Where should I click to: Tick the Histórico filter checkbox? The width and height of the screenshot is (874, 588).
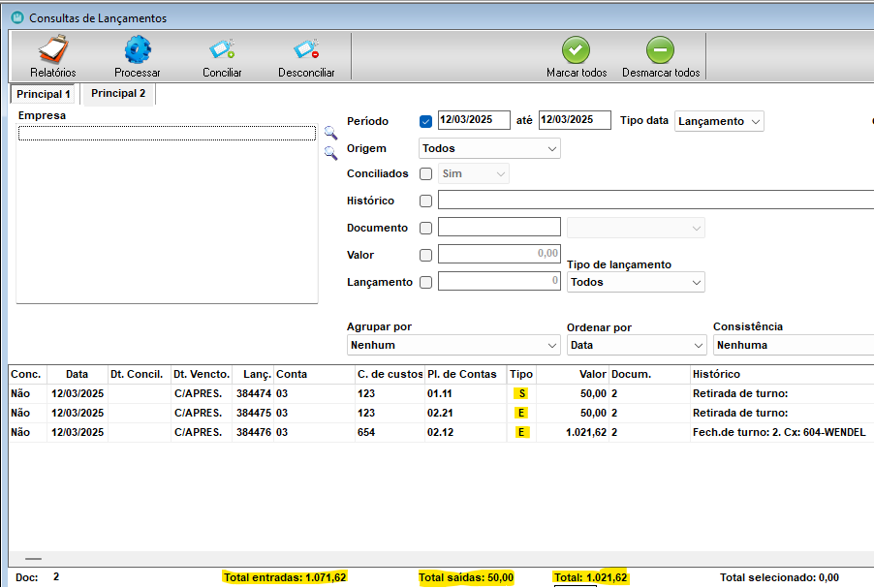pyautogui.click(x=425, y=201)
